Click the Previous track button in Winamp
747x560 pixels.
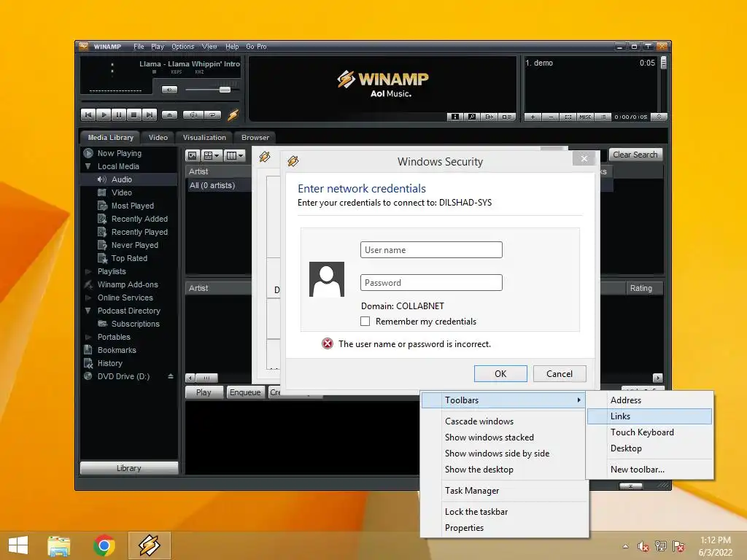click(x=88, y=114)
